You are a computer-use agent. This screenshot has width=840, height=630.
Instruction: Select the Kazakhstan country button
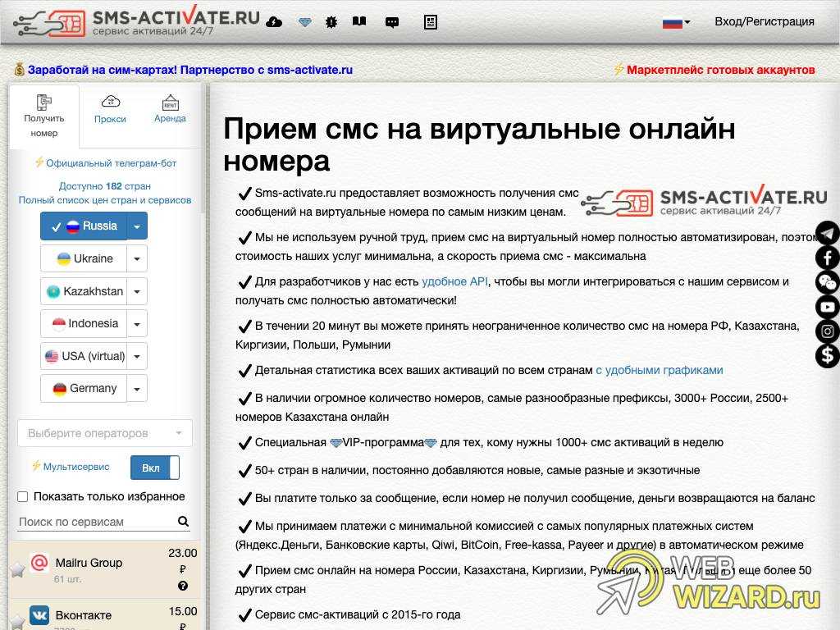click(84, 291)
